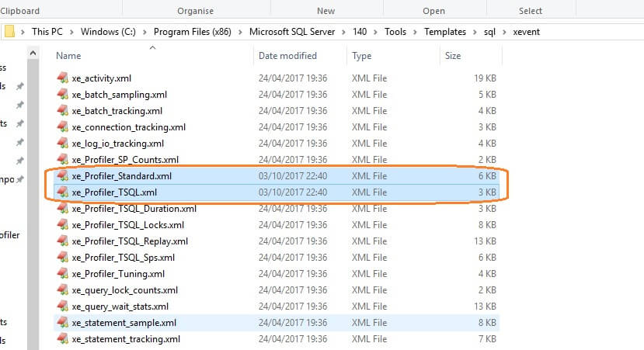Click the xe_query_wait_stats.xml file icon

pos(63,307)
